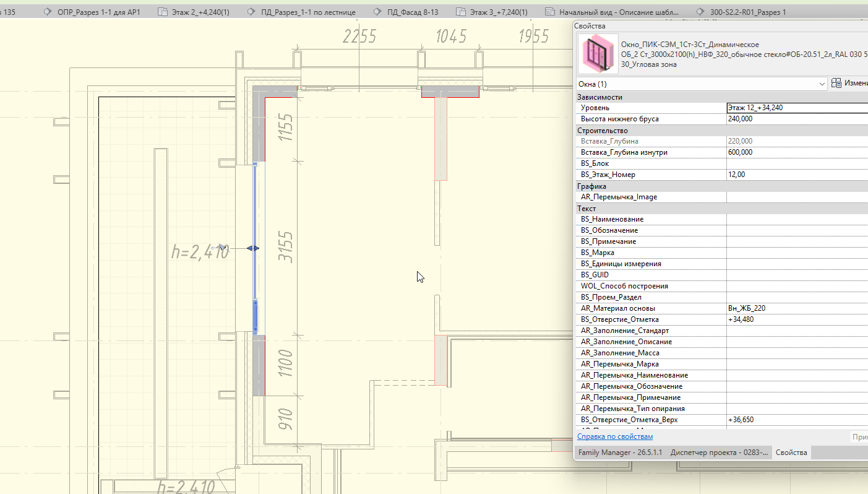
Task: Select the 3155 dimension text in the drawing
Action: pos(286,247)
